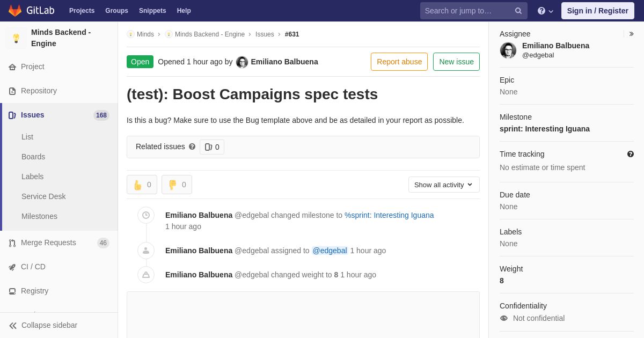Click the Time tracking help icon
Image resolution: width=644 pixels, height=338 pixels.
point(631,154)
